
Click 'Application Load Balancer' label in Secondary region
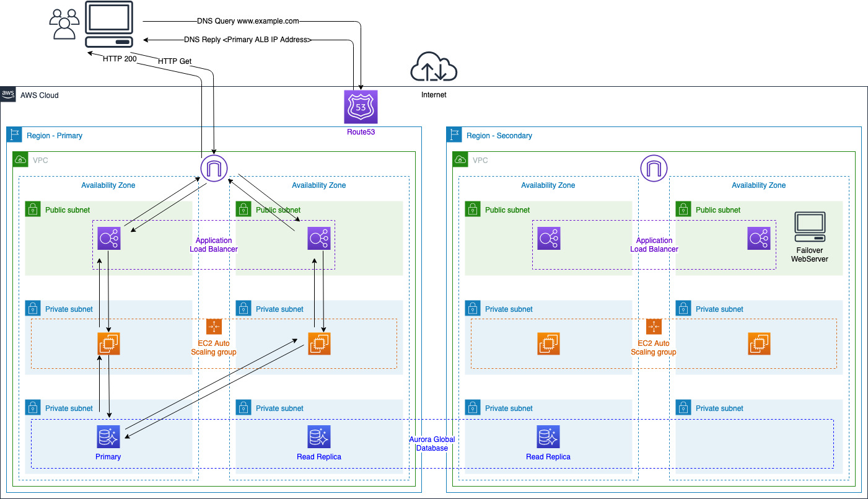click(x=654, y=245)
